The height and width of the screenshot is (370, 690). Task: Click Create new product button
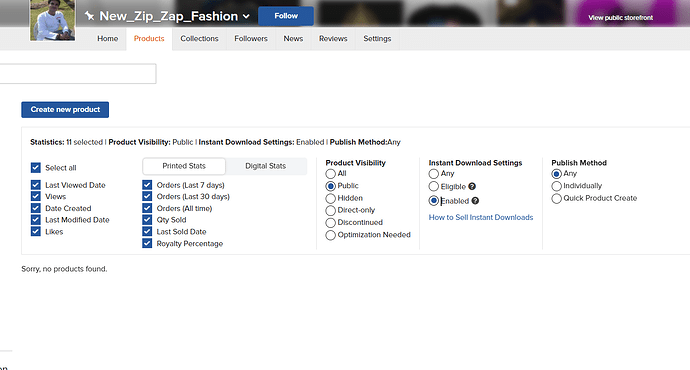pyautogui.click(x=65, y=110)
